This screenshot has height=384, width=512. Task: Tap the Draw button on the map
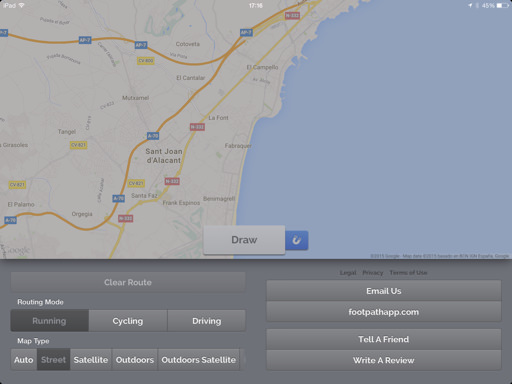pos(244,240)
